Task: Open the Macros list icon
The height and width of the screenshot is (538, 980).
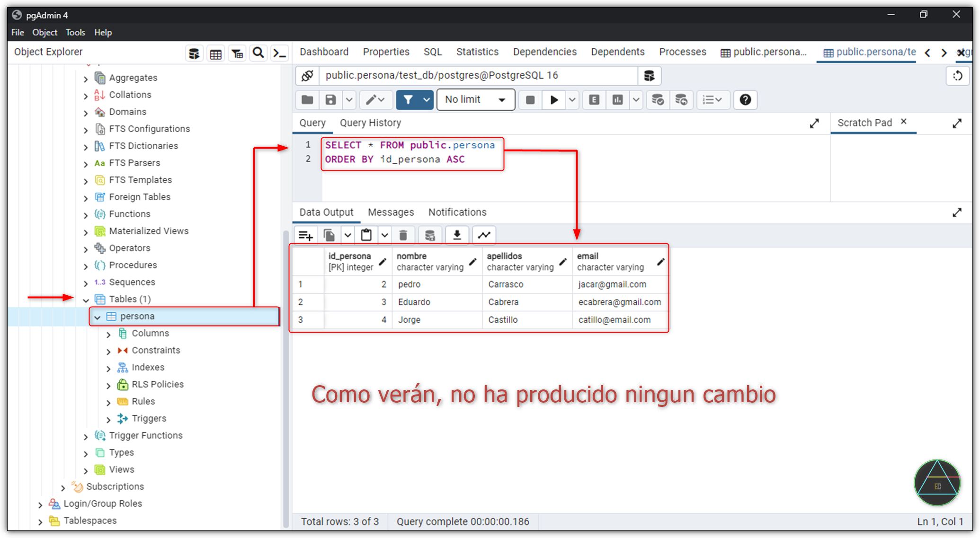Action: point(712,100)
